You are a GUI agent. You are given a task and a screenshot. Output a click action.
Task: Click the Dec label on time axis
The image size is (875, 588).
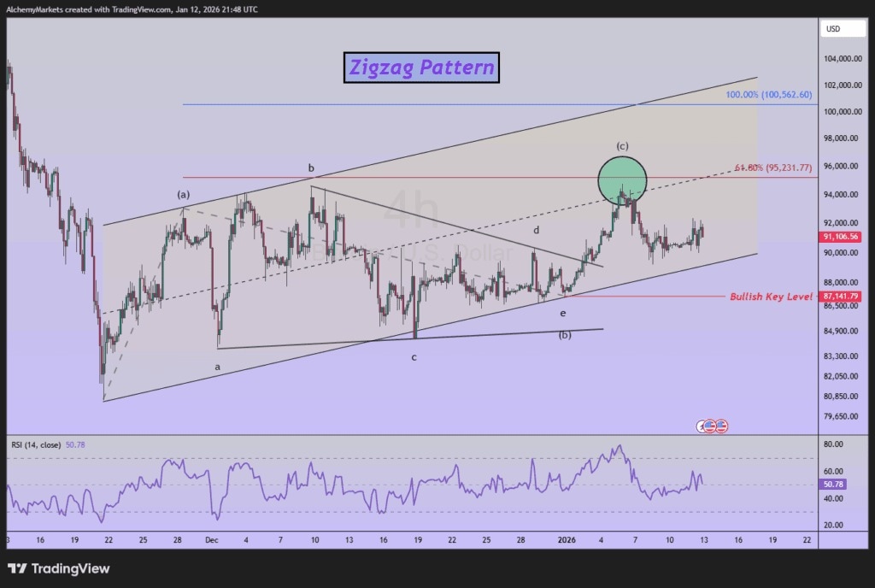click(212, 540)
